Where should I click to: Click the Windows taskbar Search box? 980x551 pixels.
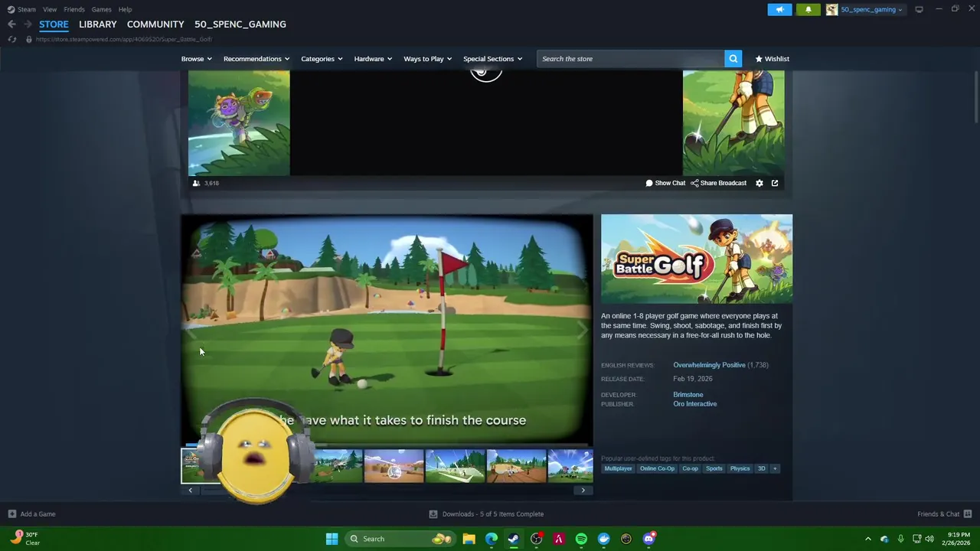point(399,539)
